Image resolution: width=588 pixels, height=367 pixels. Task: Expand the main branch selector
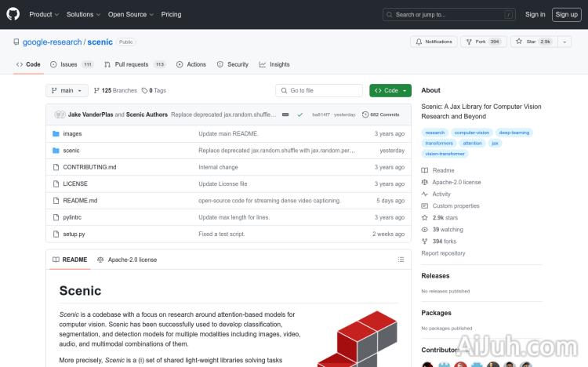pos(66,91)
